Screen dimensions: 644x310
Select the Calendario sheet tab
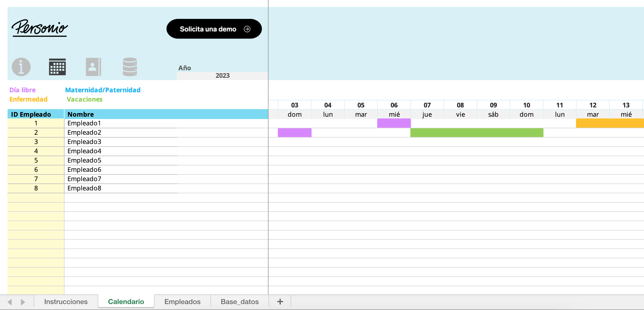click(126, 302)
